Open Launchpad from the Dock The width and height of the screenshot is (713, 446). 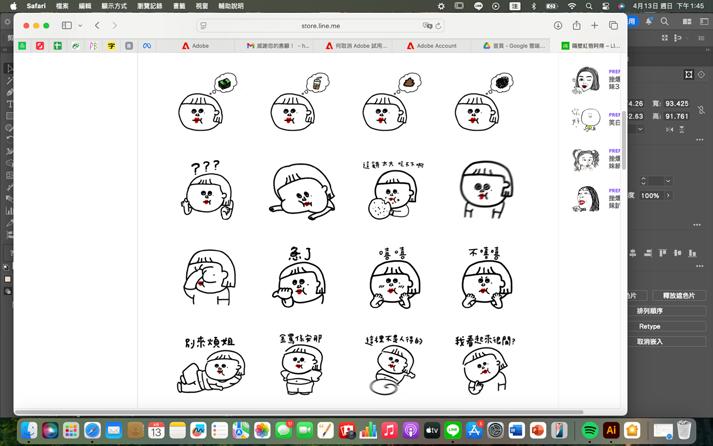[x=71, y=430]
